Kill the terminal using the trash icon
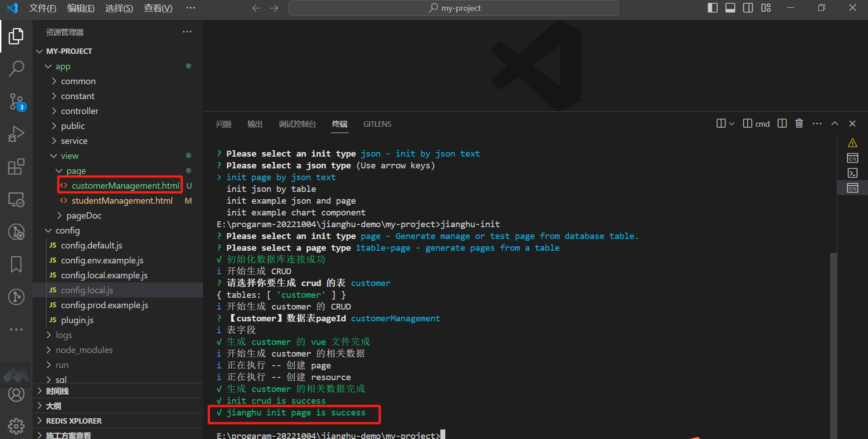The width and height of the screenshot is (868, 439). point(799,123)
